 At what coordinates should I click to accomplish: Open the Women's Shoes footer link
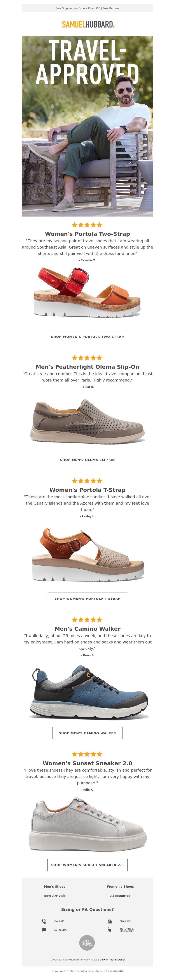tap(120, 886)
